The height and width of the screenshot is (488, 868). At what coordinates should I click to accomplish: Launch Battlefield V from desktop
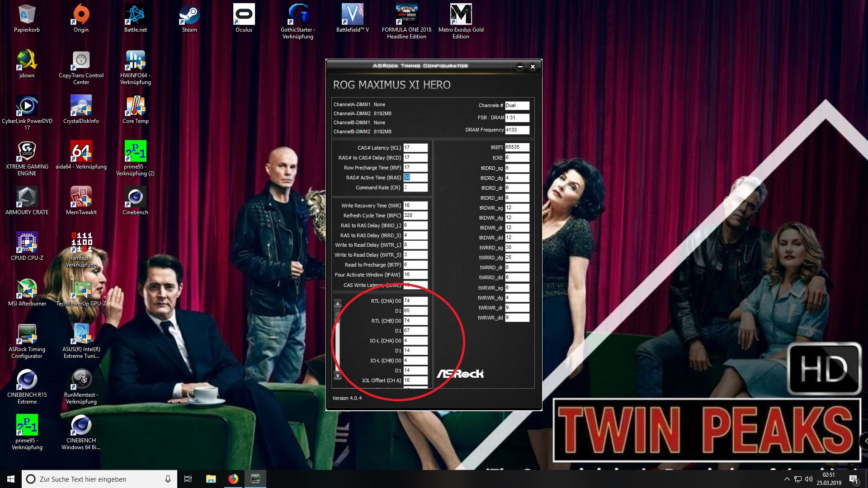[x=352, y=19]
